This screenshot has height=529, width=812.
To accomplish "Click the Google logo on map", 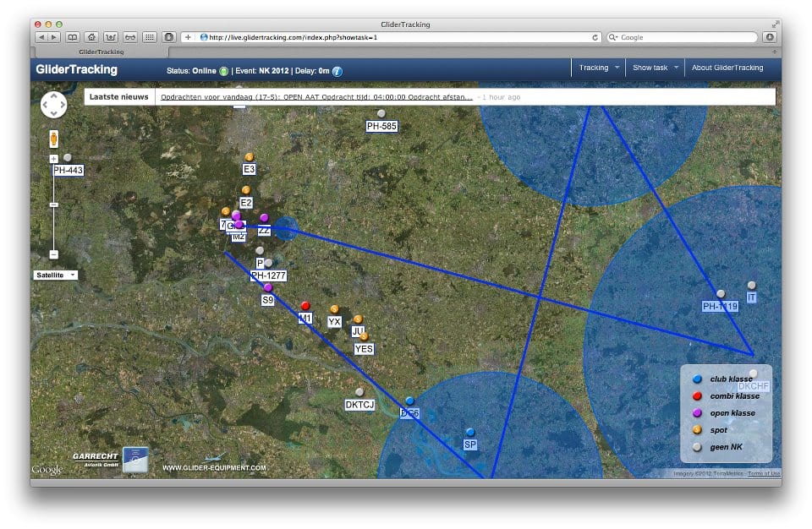I will 47,470.
